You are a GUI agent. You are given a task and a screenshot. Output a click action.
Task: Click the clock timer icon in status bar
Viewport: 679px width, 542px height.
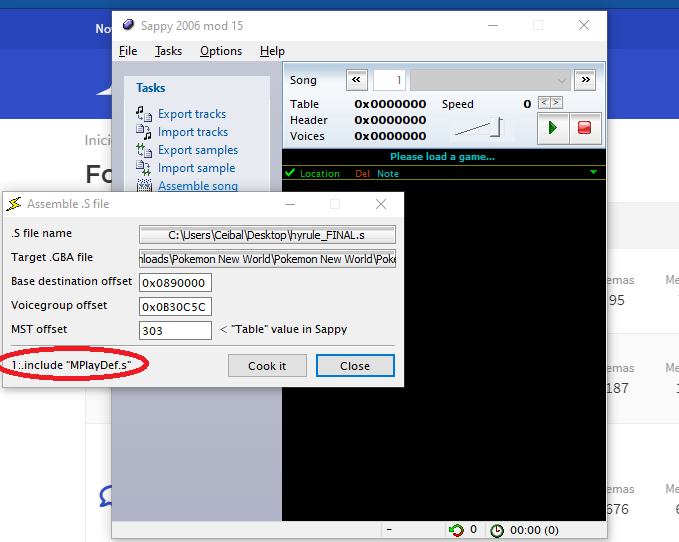click(x=497, y=530)
